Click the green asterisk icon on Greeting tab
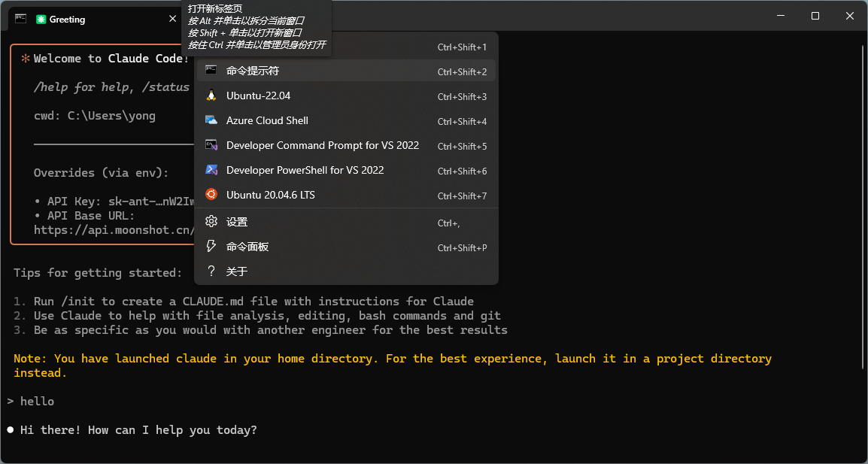Image resolution: width=868 pixels, height=464 pixels. (x=41, y=20)
